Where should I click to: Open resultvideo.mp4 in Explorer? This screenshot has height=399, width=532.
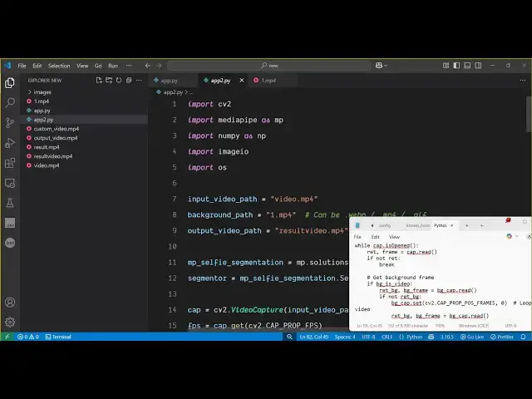53,156
